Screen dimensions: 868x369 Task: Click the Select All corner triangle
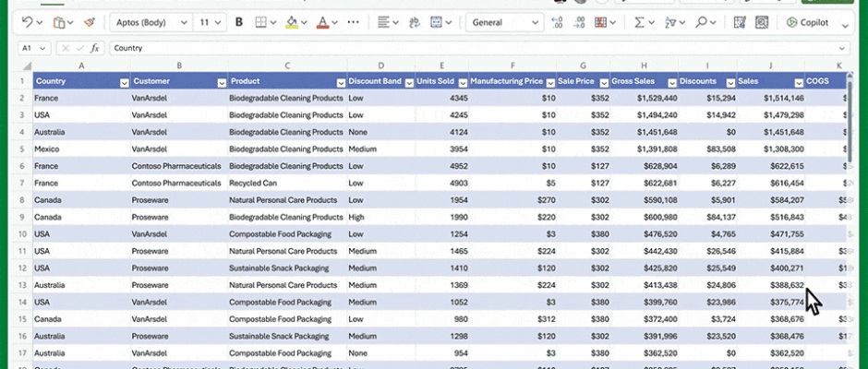click(x=27, y=66)
